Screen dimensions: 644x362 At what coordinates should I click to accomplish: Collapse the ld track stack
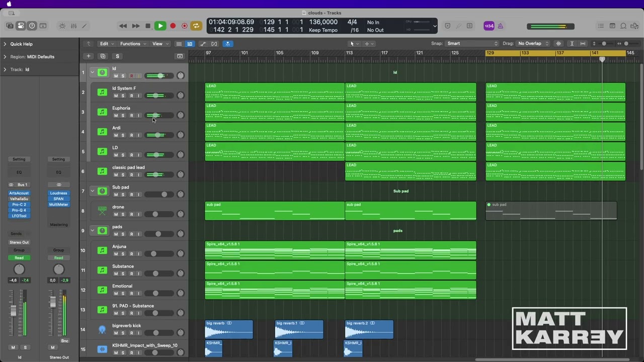(x=92, y=72)
